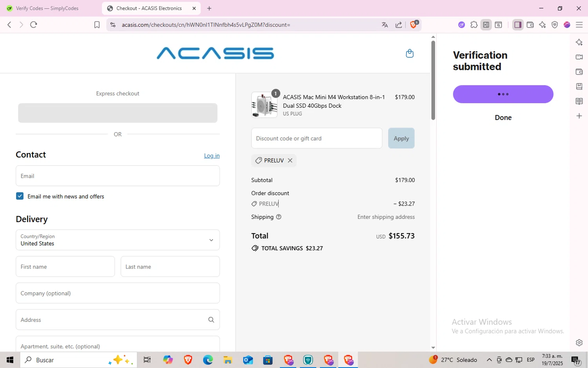Close the Checkout - ACASIS Electronics tab
The width and height of the screenshot is (588, 368).
194,8
